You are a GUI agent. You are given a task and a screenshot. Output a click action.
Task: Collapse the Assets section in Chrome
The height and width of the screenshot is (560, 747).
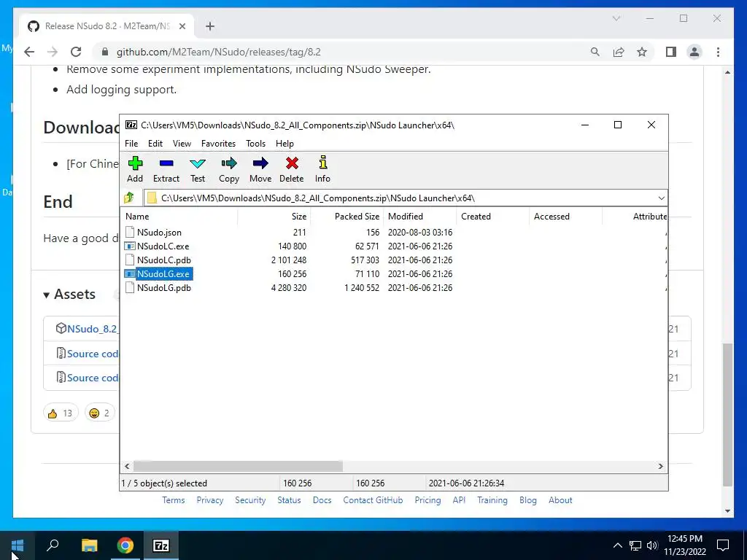(x=69, y=295)
